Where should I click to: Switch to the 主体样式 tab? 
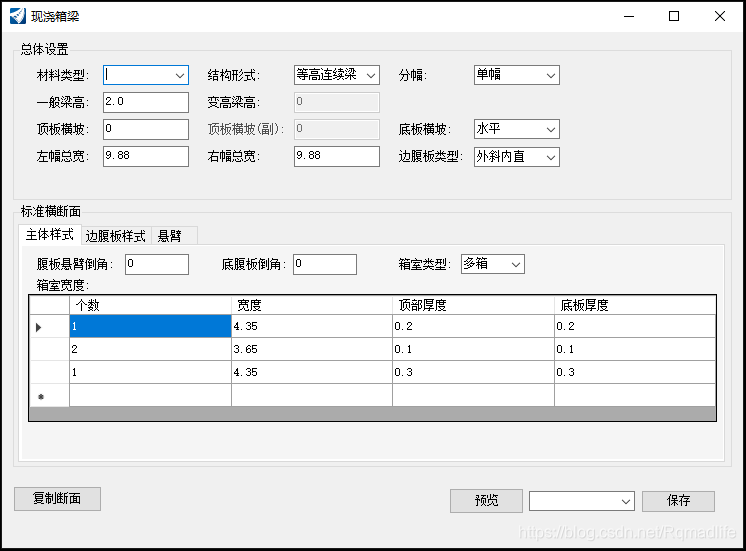coord(50,235)
